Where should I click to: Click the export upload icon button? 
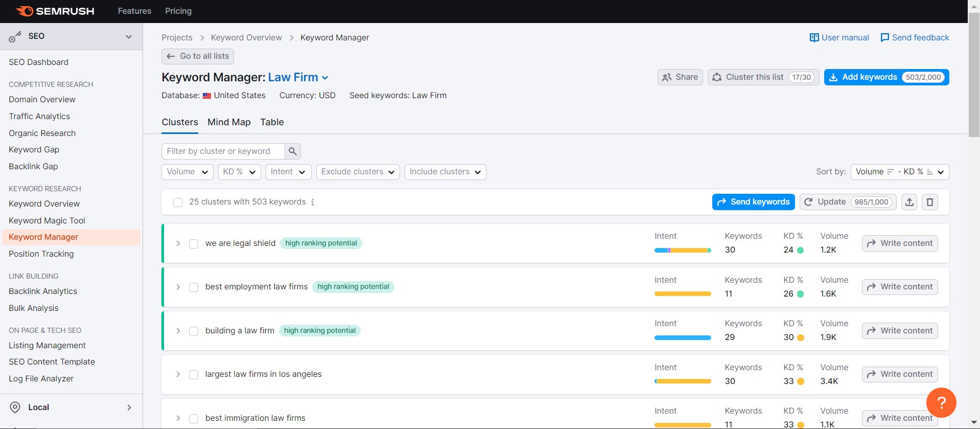pyautogui.click(x=909, y=202)
